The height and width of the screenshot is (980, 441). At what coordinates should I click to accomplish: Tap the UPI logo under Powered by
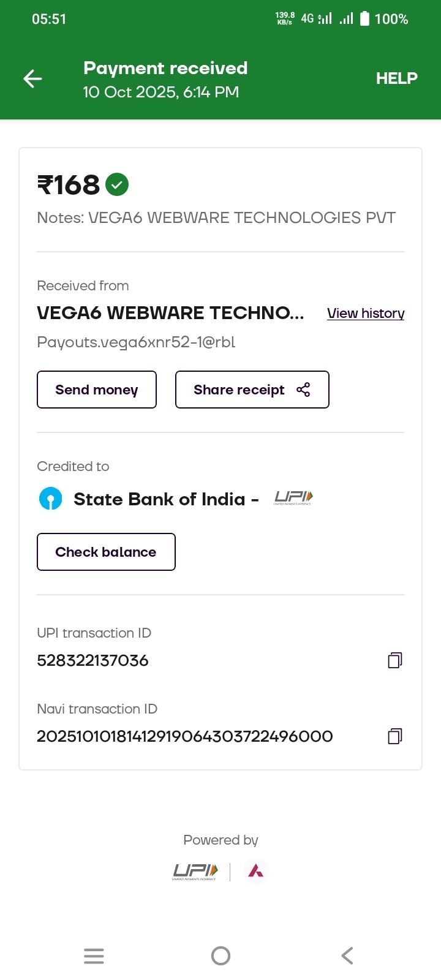195,871
